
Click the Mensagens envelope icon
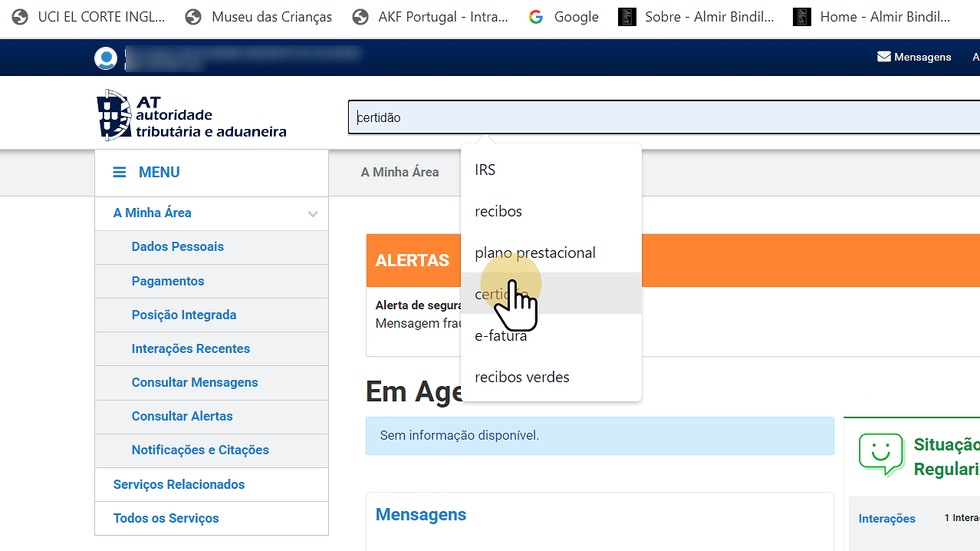(x=884, y=57)
